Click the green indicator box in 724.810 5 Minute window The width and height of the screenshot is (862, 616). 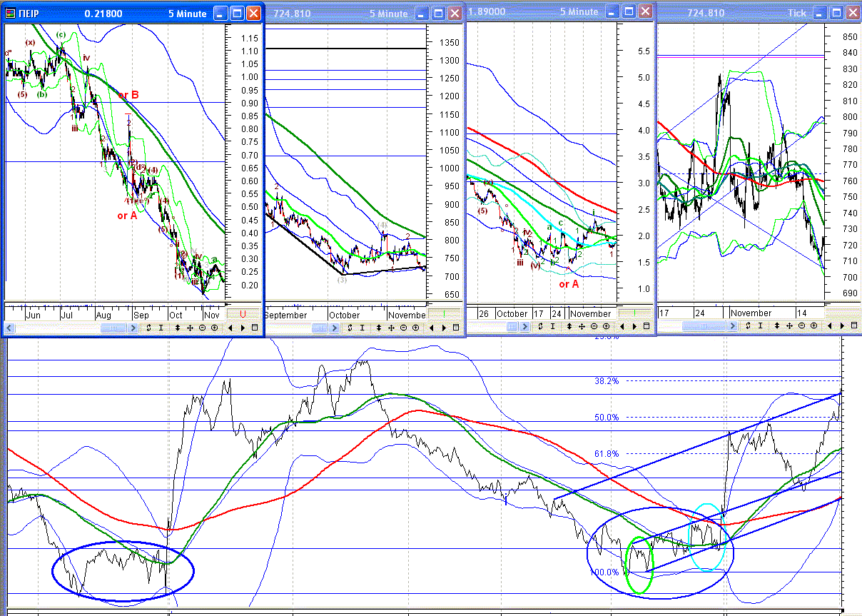[x=444, y=314]
